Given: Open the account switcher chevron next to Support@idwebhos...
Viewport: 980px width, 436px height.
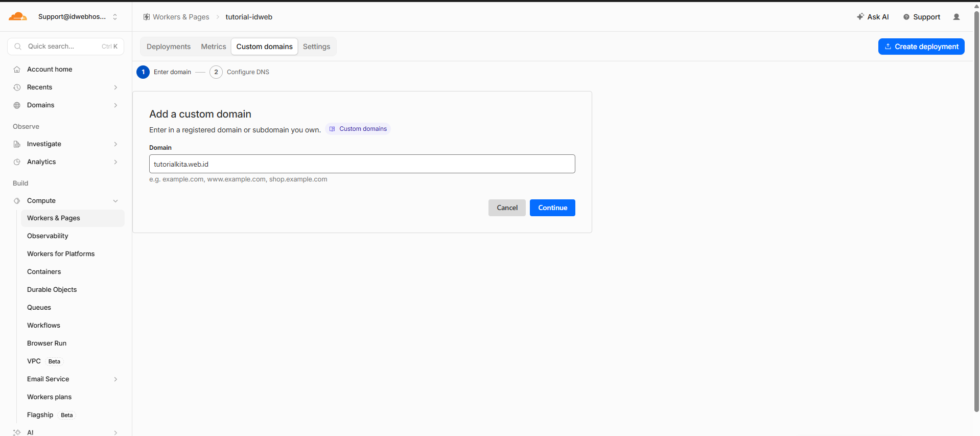Looking at the screenshot, I should click(115, 17).
